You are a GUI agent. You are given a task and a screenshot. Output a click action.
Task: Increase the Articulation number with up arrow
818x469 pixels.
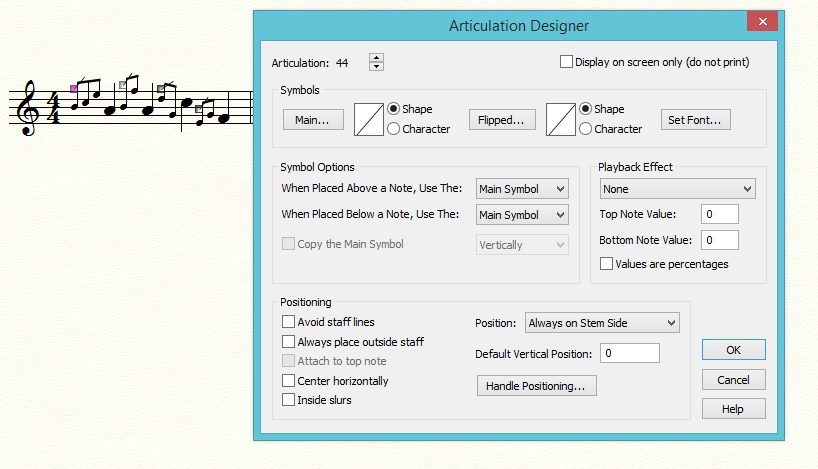click(376, 57)
